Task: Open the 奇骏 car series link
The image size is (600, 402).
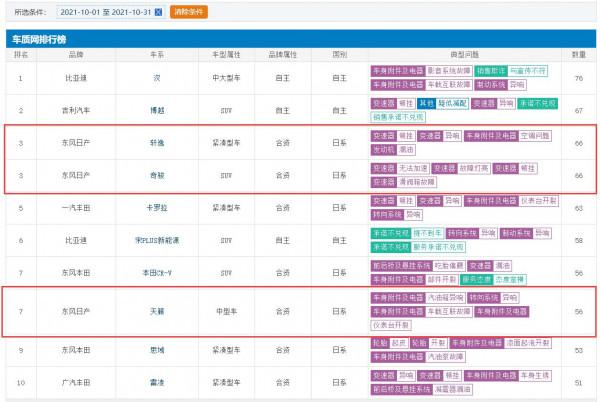Action: coord(156,175)
